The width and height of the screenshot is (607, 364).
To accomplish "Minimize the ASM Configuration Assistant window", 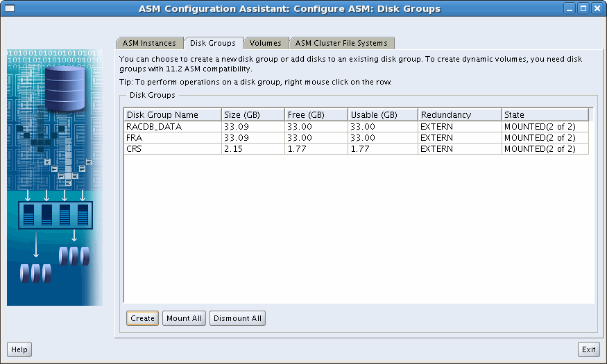I will click(x=570, y=9).
